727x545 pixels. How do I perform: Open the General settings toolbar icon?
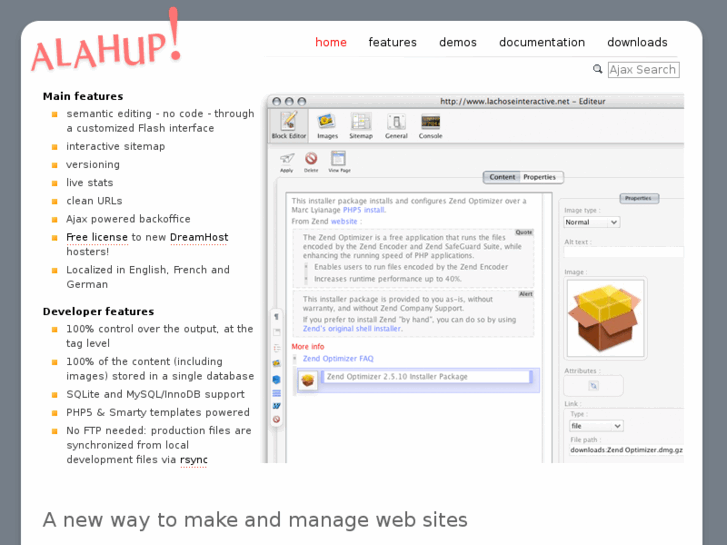click(396, 126)
